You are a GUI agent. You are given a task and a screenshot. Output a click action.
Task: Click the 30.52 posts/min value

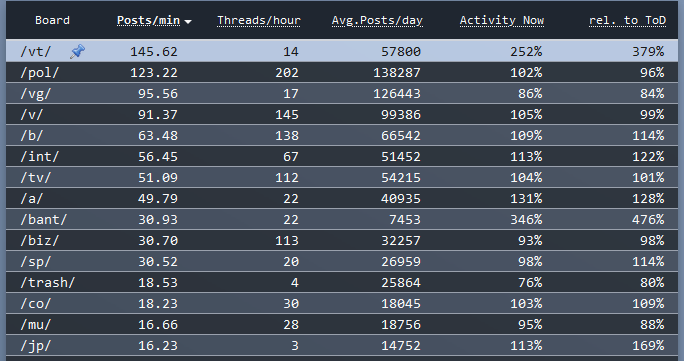pyautogui.click(x=158, y=261)
